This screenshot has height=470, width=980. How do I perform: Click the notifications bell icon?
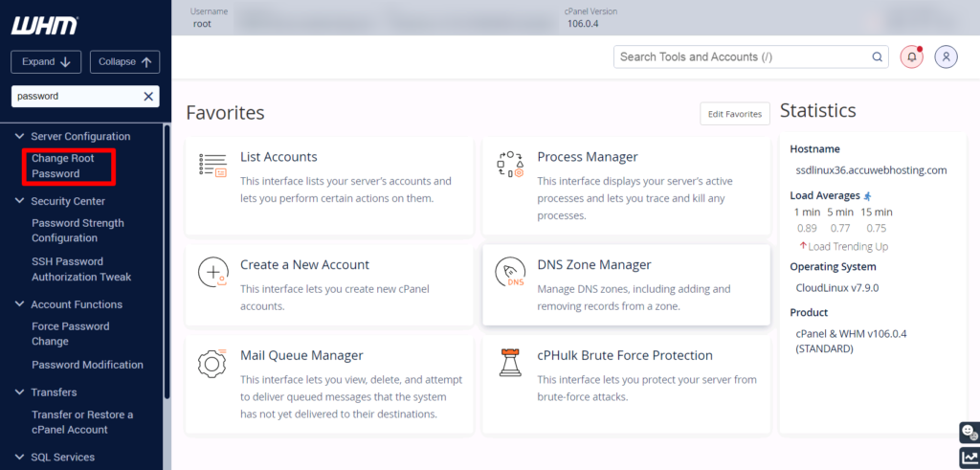[911, 56]
